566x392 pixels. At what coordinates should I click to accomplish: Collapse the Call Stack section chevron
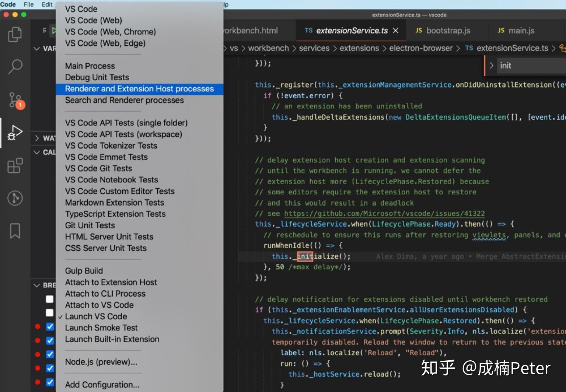click(x=36, y=152)
